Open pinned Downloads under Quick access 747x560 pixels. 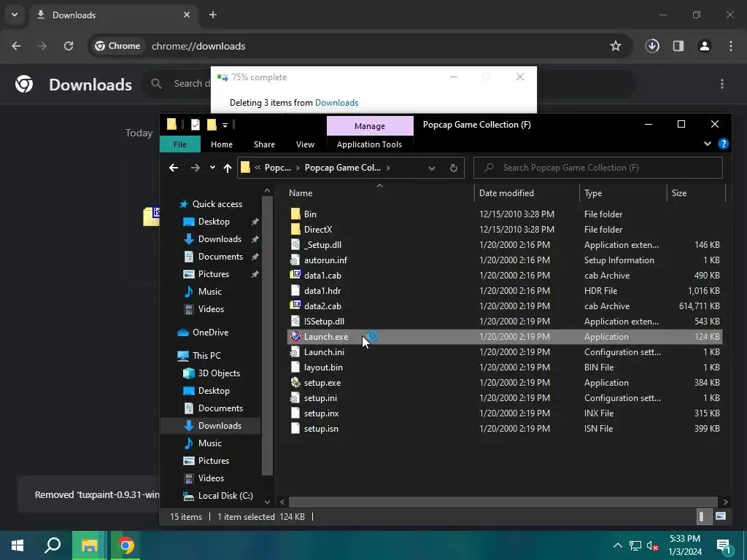pyautogui.click(x=220, y=239)
